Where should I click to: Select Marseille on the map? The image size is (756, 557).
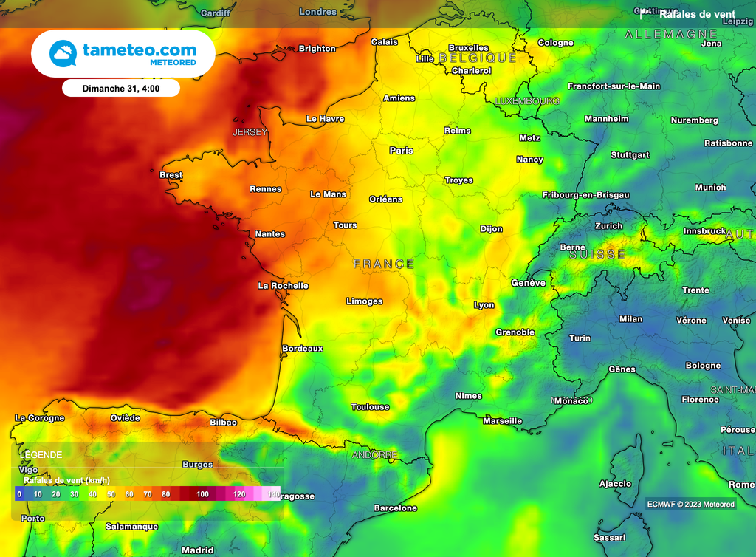point(502,421)
